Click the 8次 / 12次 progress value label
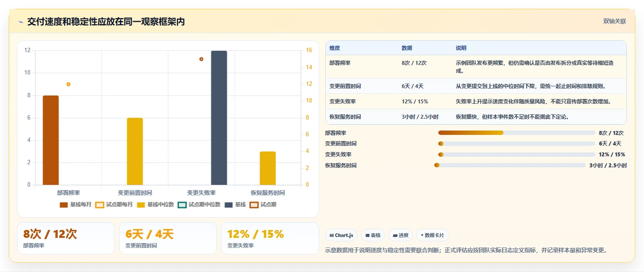Screen dimensions: 644x272 coord(611,133)
